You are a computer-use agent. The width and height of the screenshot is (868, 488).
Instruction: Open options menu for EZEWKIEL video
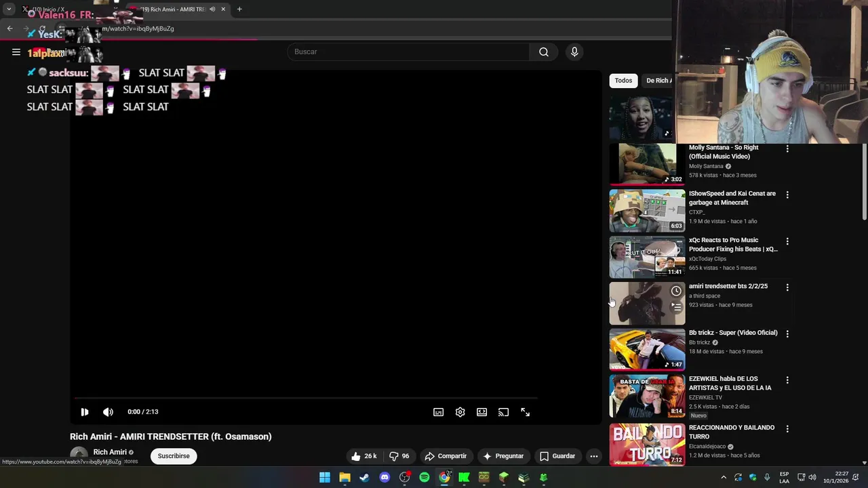(x=787, y=380)
